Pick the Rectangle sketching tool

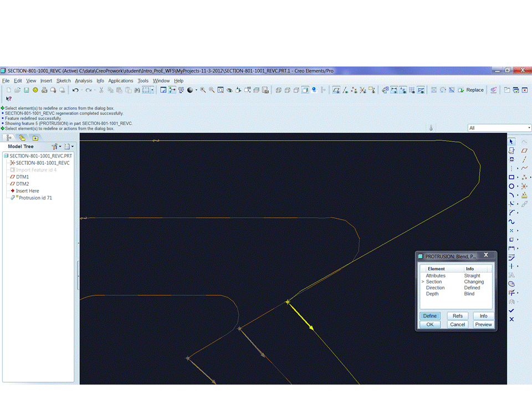pos(512,176)
